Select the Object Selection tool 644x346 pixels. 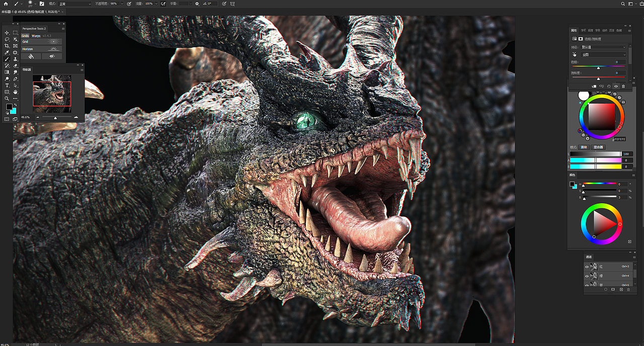[15, 39]
